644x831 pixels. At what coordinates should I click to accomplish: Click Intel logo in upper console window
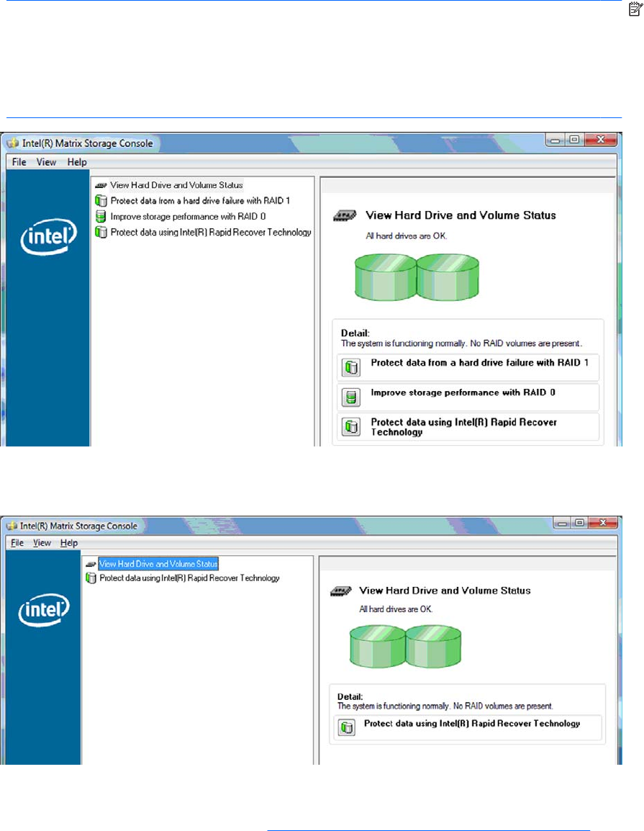(x=48, y=237)
